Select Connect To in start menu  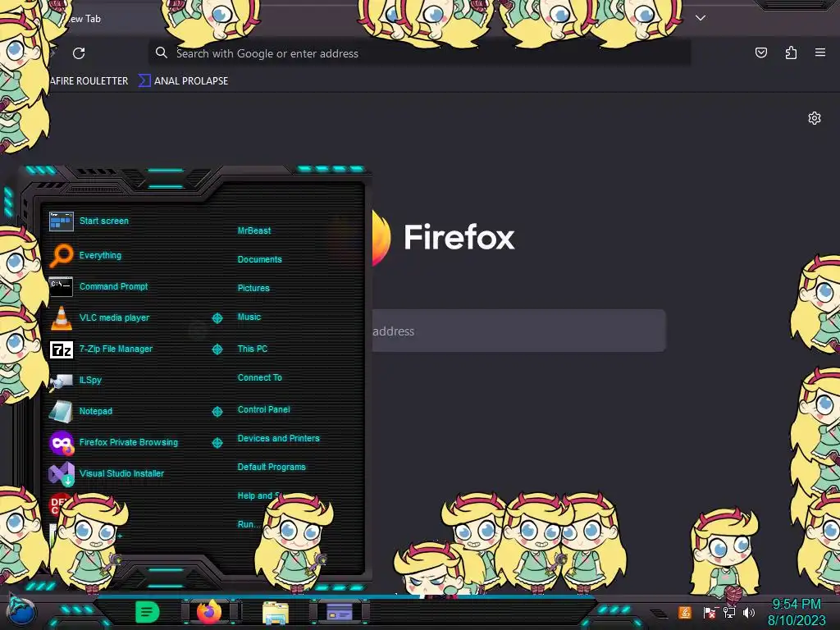coord(259,377)
